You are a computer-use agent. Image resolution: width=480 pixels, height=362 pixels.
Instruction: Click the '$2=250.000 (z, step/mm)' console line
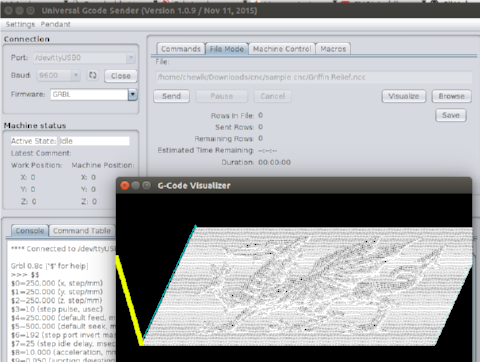tap(57, 301)
